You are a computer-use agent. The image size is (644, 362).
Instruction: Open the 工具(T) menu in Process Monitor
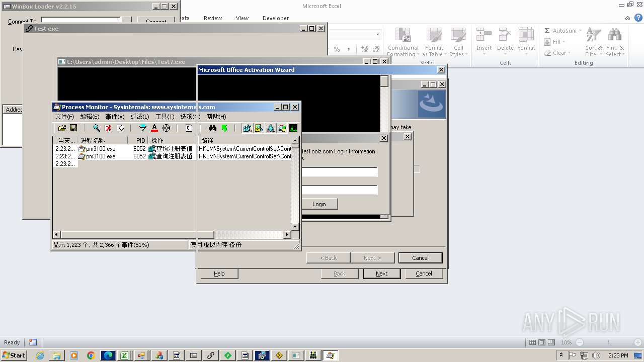(165, 117)
